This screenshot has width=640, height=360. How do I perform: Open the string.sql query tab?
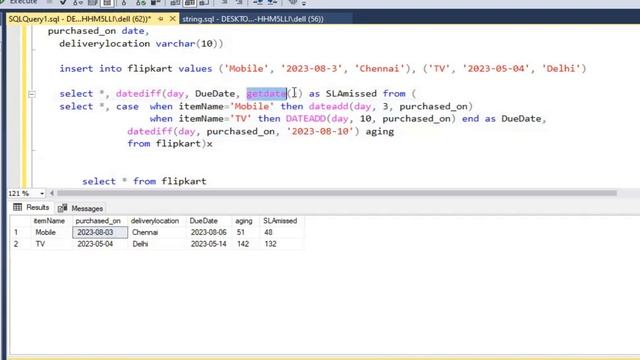(253, 19)
